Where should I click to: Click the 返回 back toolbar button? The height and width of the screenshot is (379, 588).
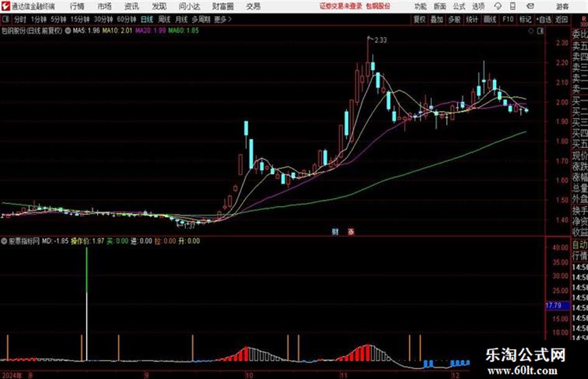[x=561, y=19]
